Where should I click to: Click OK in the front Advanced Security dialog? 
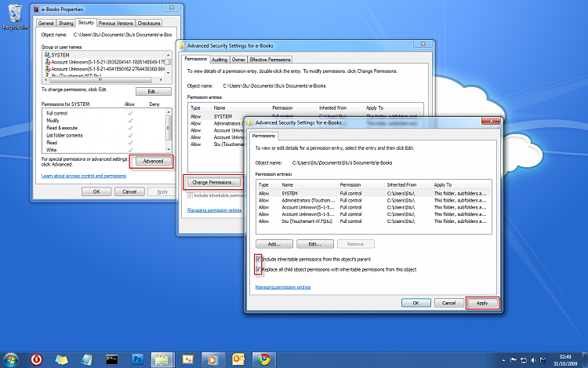pyautogui.click(x=416, y=303)
